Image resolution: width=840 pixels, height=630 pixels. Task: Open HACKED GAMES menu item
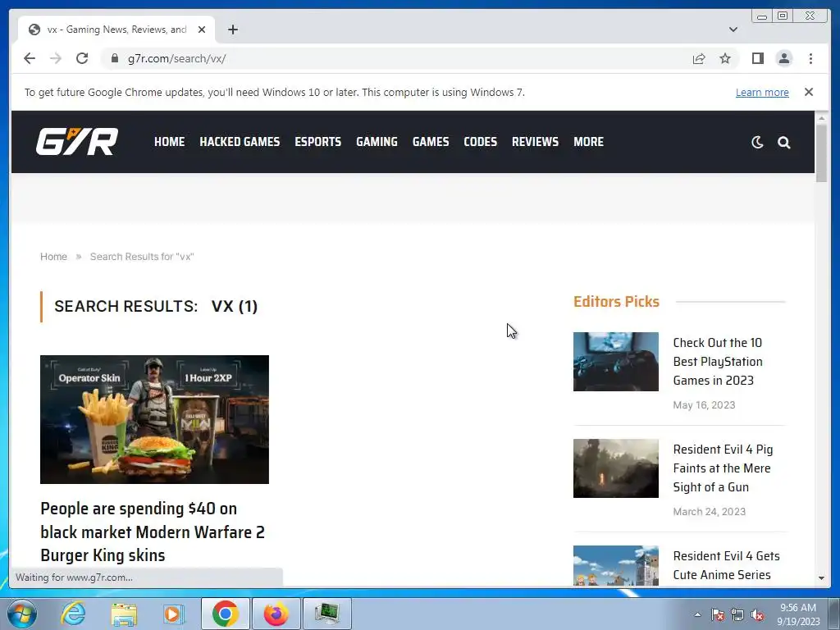(x=240, y=142)
